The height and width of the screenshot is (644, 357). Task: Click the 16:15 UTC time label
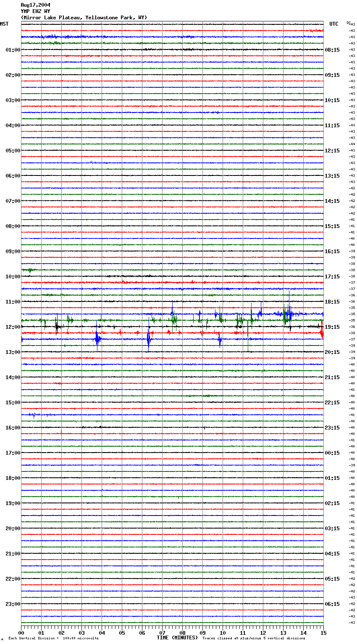coord(332,251)
